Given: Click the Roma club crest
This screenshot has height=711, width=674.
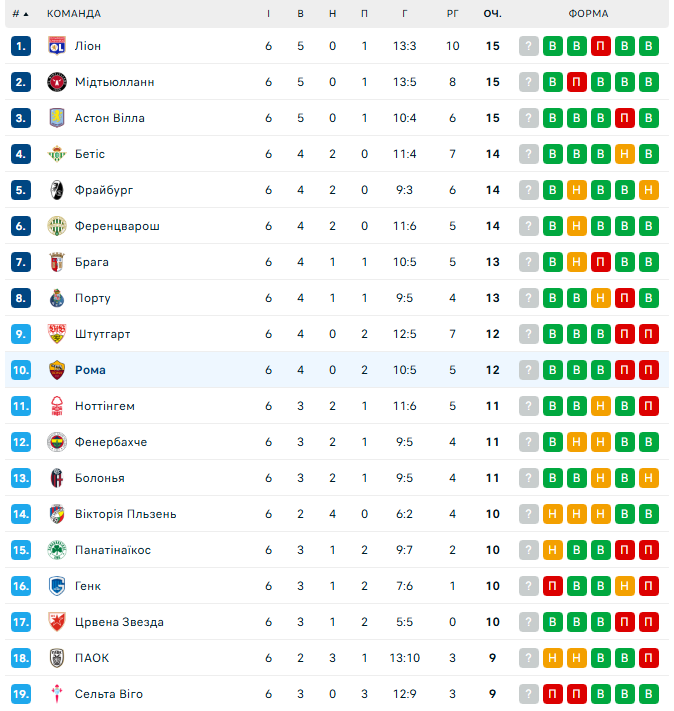Looking at the screenshot, I should (56, 370).
